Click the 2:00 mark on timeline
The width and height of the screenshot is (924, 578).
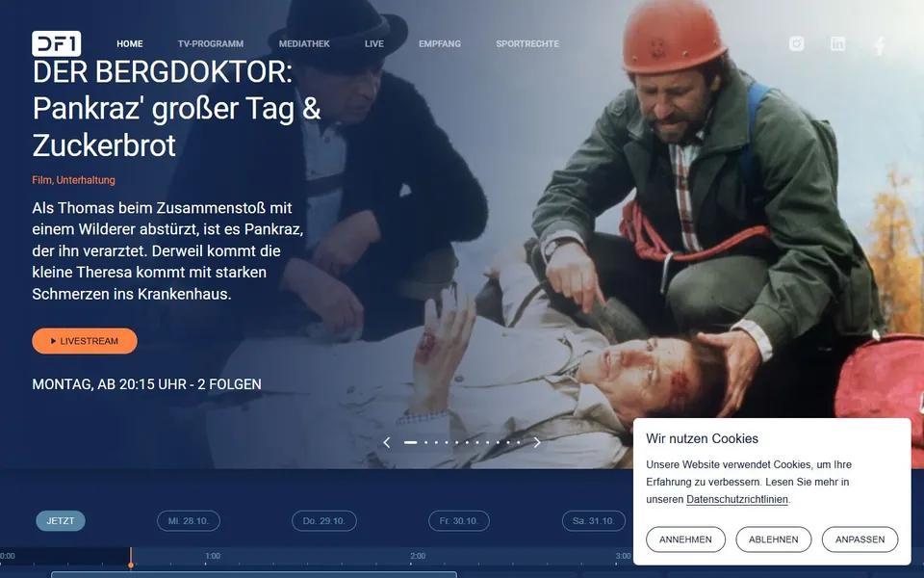pyautogui.click(x=418, y=556)
